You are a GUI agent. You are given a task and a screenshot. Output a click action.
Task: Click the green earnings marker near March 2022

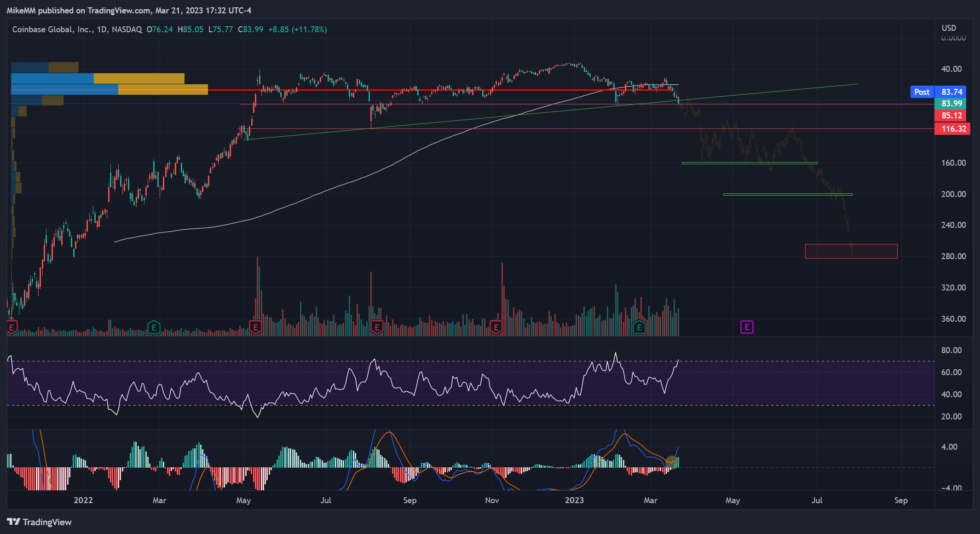pyautogui.click(x=154, y=328)
